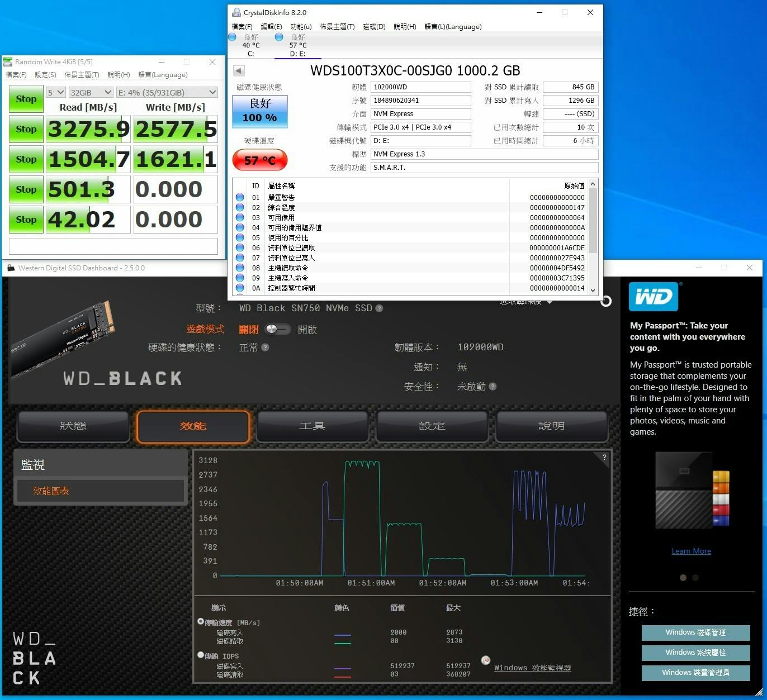
Task: Click the 傳輸模式 field showing PCIe 3.0 x4
Action: pos(421,127)
